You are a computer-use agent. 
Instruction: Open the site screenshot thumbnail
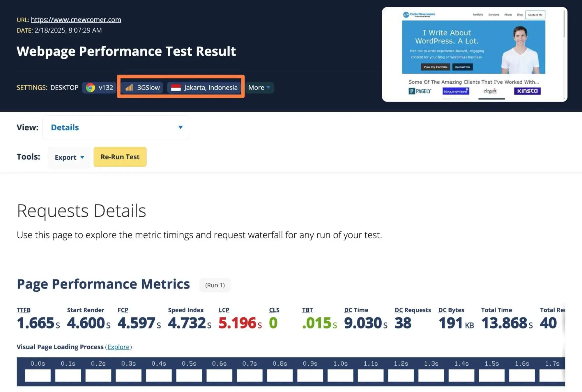[474, 54]
